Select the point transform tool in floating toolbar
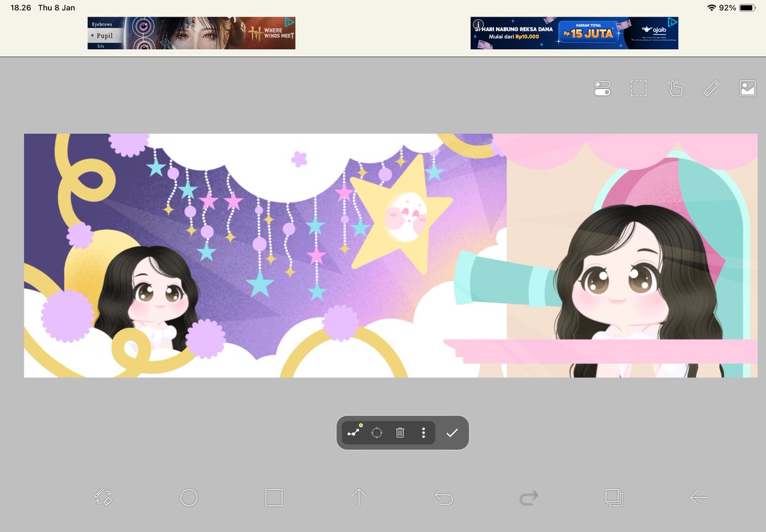 (355, 432)
